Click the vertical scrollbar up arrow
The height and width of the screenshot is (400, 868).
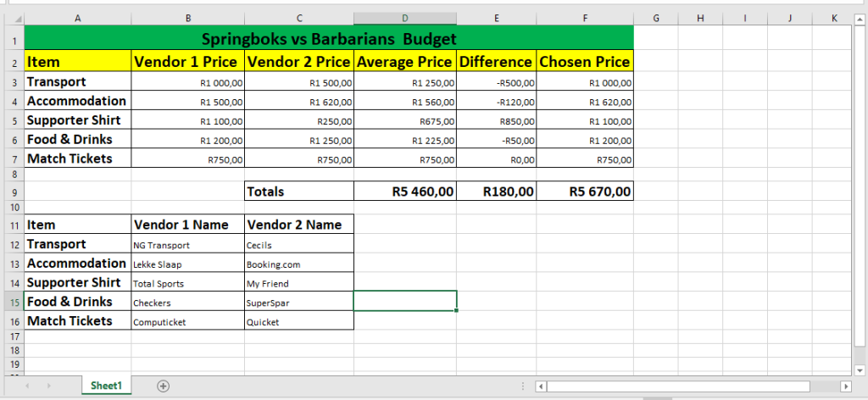coord(860,18)
